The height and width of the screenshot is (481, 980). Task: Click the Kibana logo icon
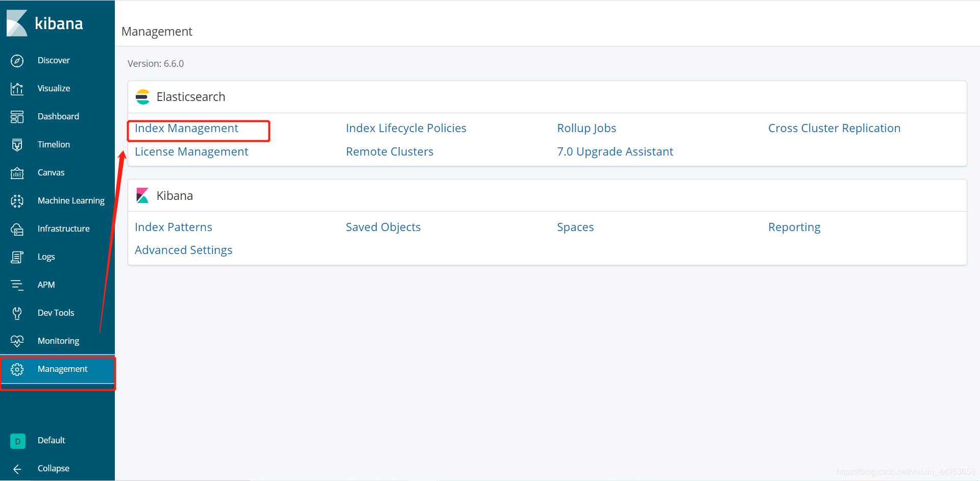[17, 23]
